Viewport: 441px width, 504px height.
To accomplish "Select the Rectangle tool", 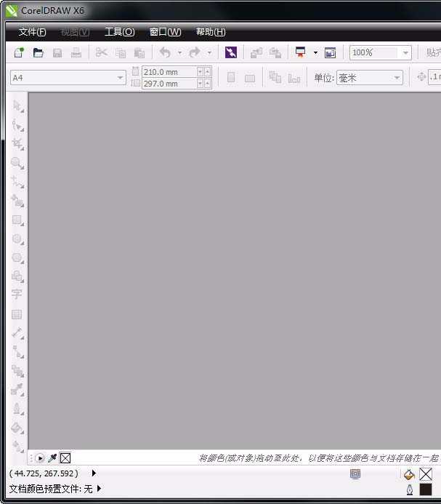I will [17, 220].
